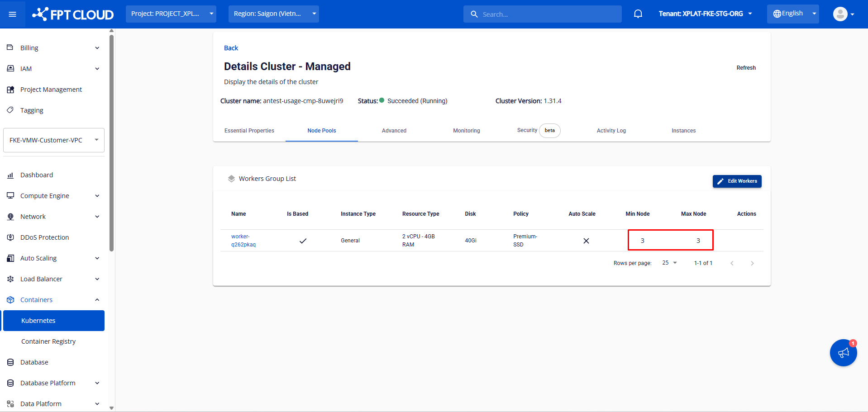The height and width of the screenshot is (412, 868).
Task: Click the Back link
Action: [x=231, y=48]
